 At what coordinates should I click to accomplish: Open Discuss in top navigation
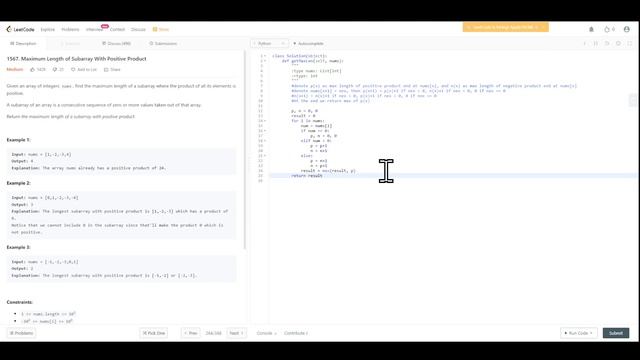[x=138, y=29]
